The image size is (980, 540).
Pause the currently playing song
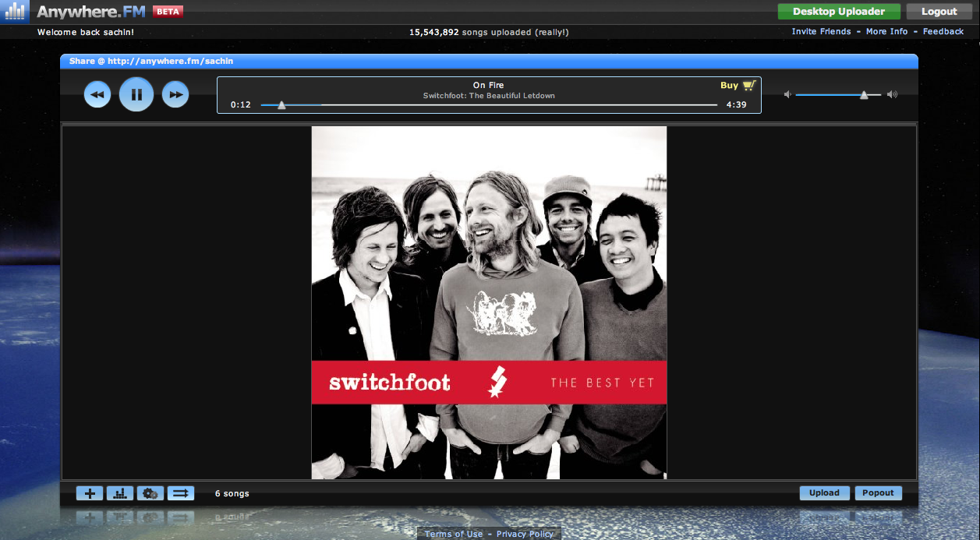136,94
